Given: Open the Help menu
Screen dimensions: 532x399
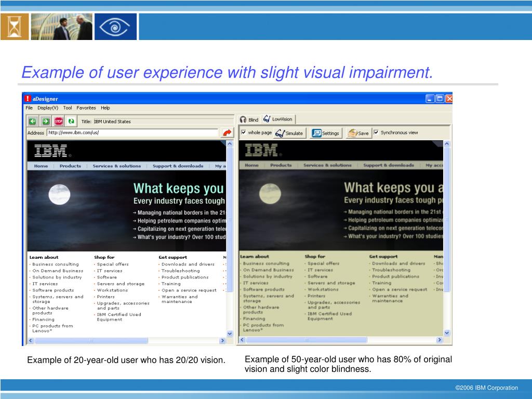Looking at the screenshot, I should coord(105,108).
